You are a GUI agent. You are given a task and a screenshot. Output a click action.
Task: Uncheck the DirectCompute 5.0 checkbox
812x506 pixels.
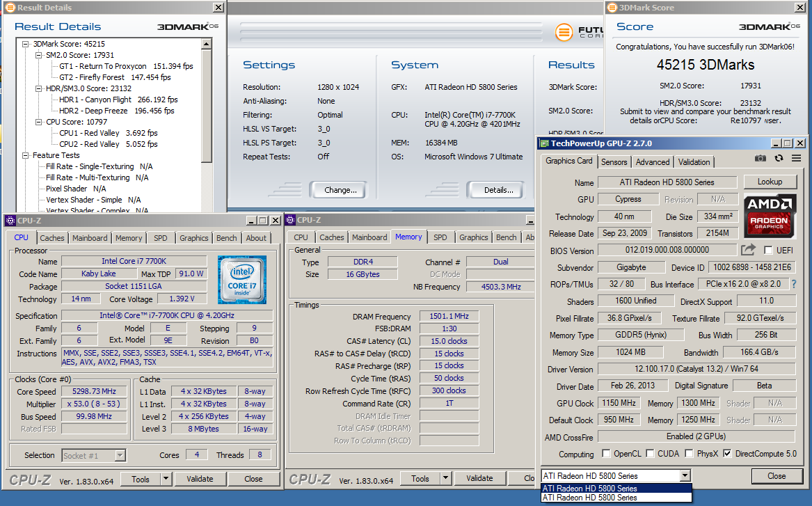click(727, 454)
